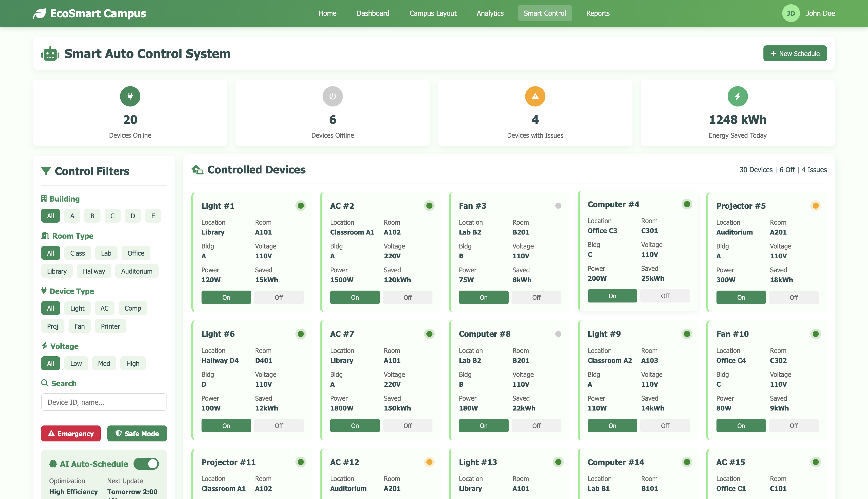Open the Analytics nav item
The width and height of the screenshot is (868, 499).
pyautogui.click(x=490, y=13)
